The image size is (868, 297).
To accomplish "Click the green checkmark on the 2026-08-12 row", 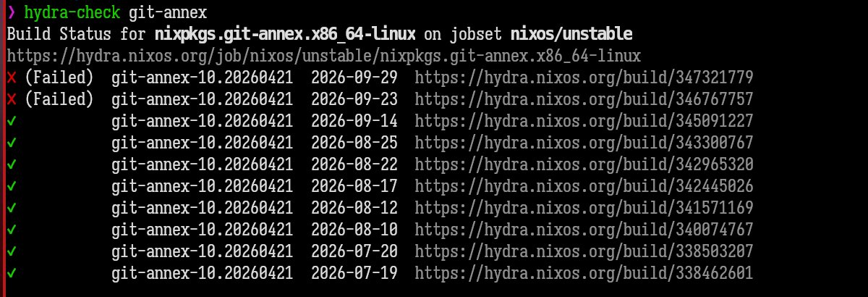I will pos(12,208).
